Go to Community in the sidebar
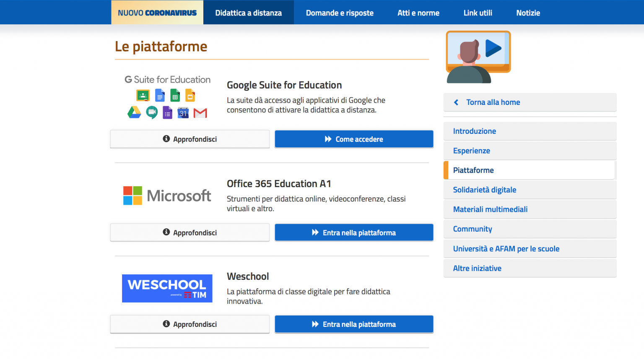The height and width of the screenshot is (360, 644). [530, 229]
